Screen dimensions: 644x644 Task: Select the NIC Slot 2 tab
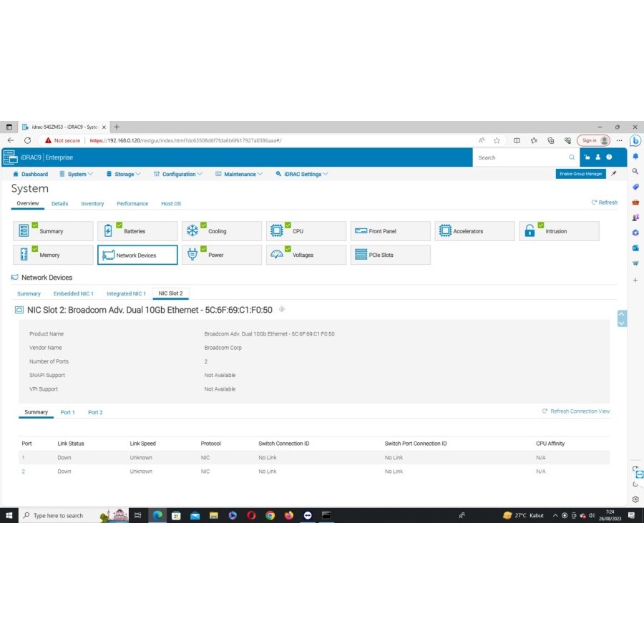pos(170,293)
